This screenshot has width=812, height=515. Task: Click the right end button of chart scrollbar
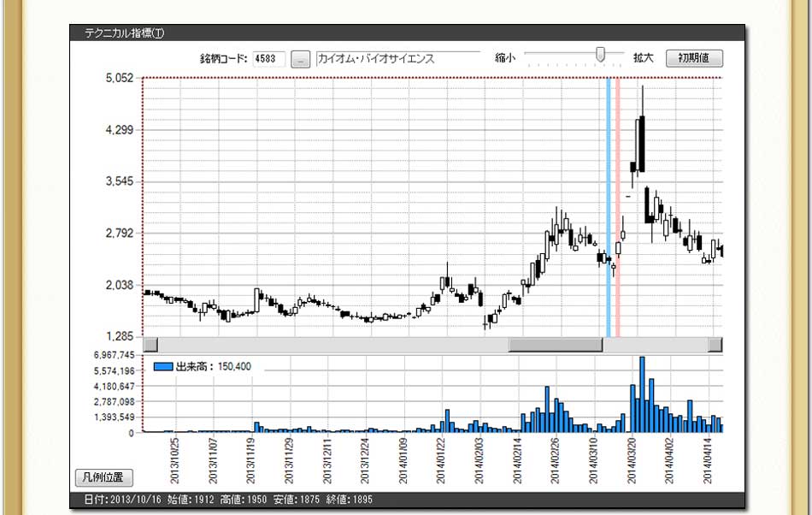click(715, 345)
